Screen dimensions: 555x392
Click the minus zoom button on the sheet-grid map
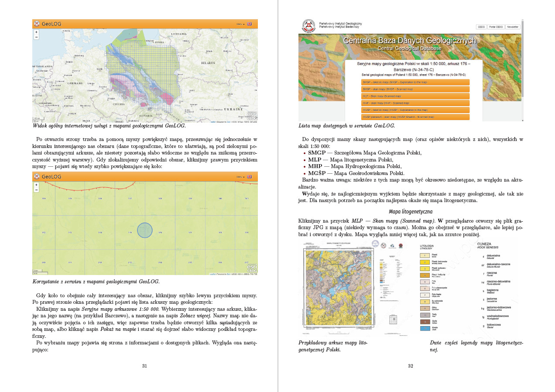click(x=36, y=190)
